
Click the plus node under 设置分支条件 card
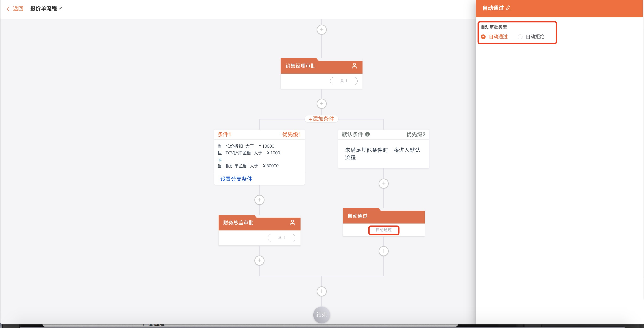tap(259, 200)
